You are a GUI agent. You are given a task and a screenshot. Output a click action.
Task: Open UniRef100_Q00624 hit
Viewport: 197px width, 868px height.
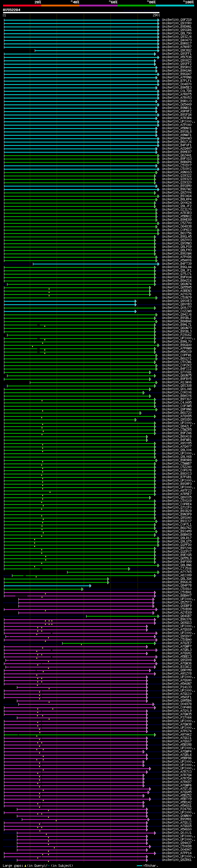click(x=177, y=203)
